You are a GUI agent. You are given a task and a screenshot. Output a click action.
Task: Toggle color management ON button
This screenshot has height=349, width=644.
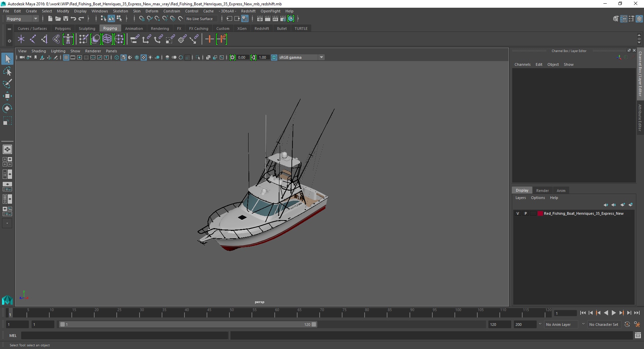[274, 57]
